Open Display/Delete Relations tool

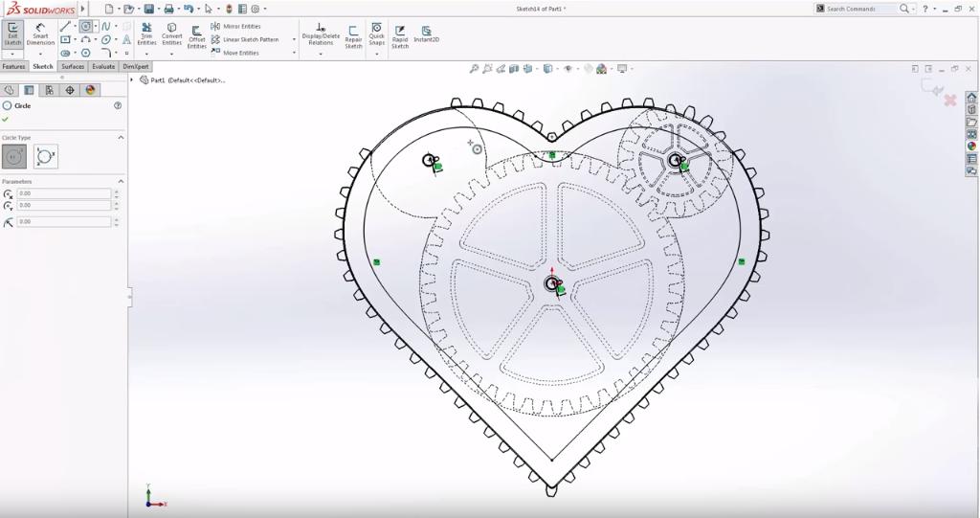pyautogui.click(x=321, y=34)
